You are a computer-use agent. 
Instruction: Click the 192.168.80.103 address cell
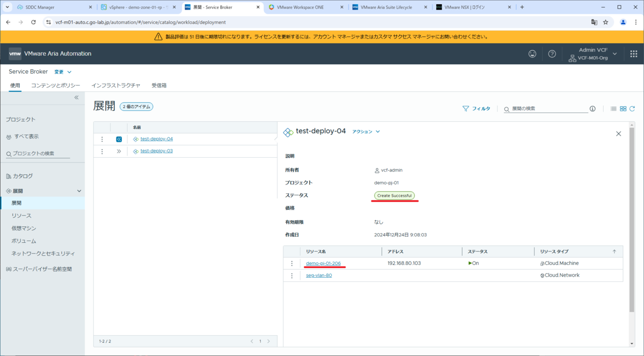click(x=404, y=263)
